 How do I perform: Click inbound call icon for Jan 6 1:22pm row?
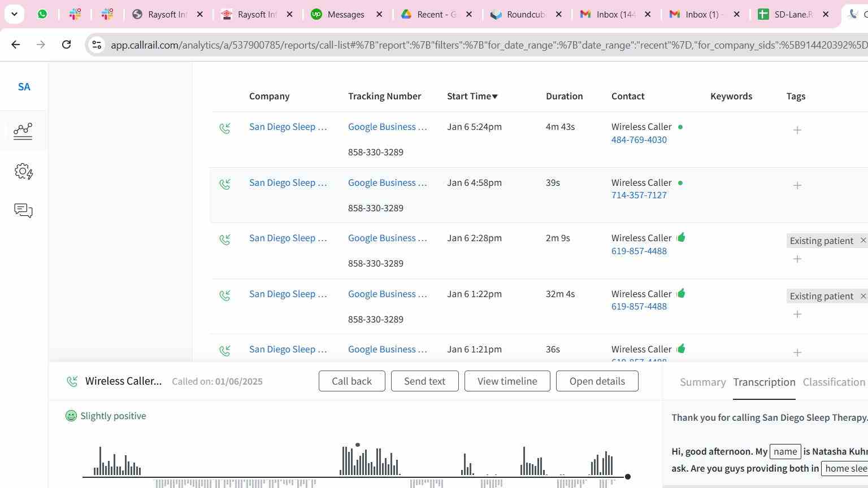click(225, 295)
